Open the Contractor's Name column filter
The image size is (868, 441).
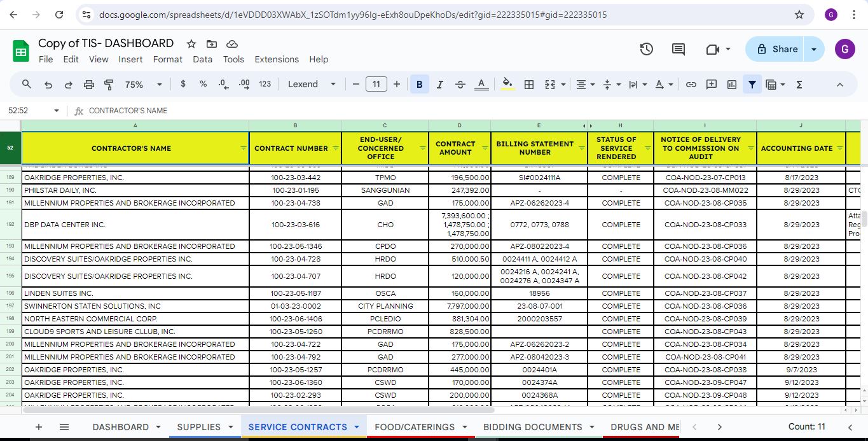[243, 148]
